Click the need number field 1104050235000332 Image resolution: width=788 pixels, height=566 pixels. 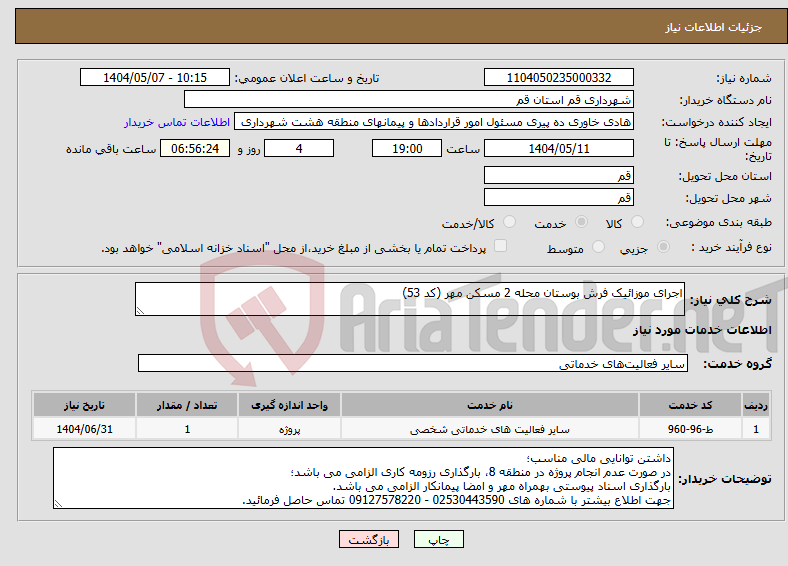point(558,77)
